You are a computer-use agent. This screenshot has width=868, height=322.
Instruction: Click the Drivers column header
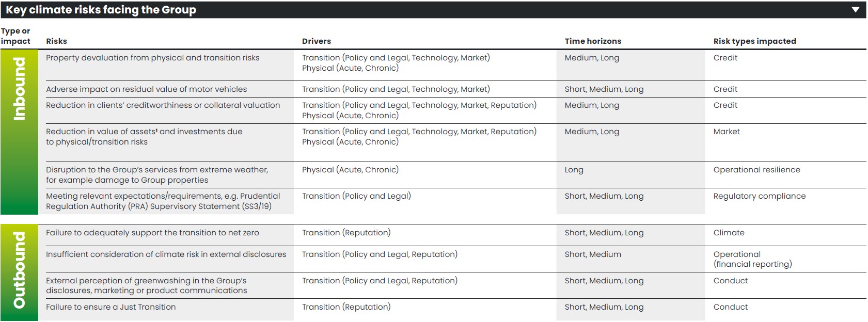316,41
